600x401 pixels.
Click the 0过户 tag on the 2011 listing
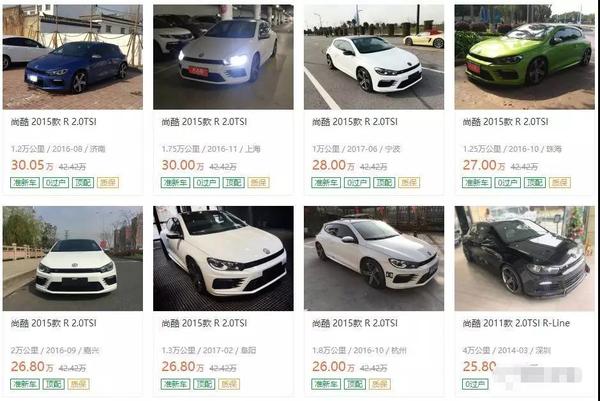(x=475, y=384)
